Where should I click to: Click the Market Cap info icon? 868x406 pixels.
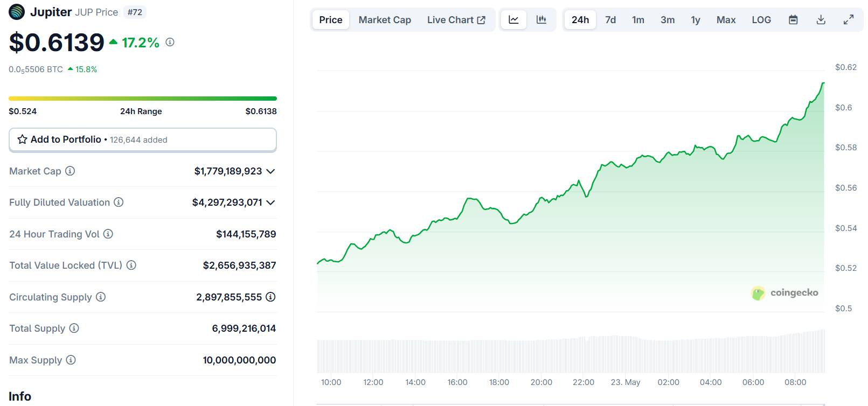tap(70, 171)
